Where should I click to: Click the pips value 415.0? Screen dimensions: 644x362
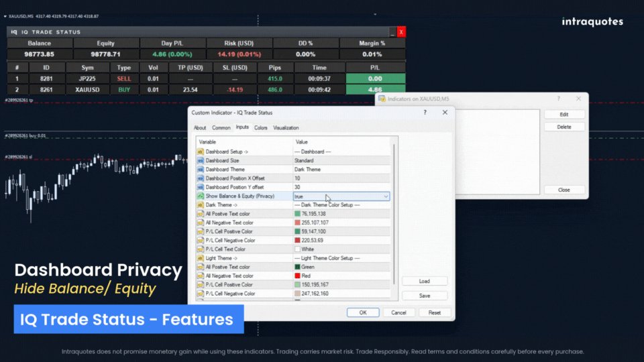click(275, 79)
